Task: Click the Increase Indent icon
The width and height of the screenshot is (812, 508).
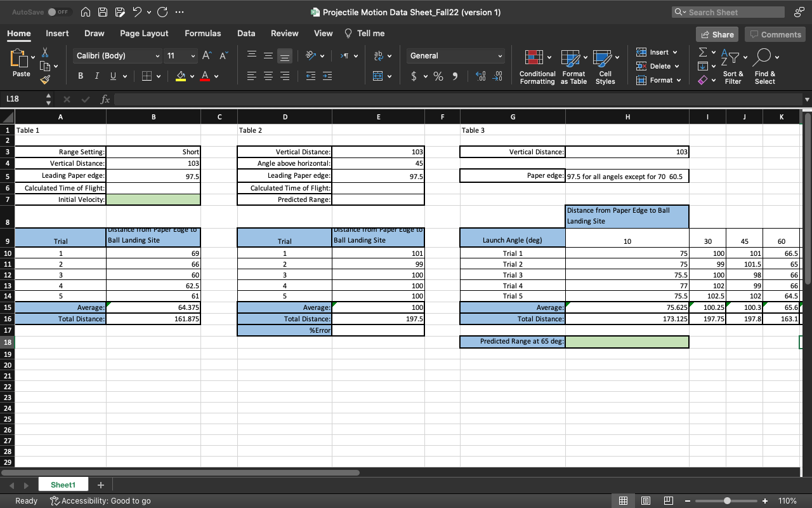Action: (327, 76)
